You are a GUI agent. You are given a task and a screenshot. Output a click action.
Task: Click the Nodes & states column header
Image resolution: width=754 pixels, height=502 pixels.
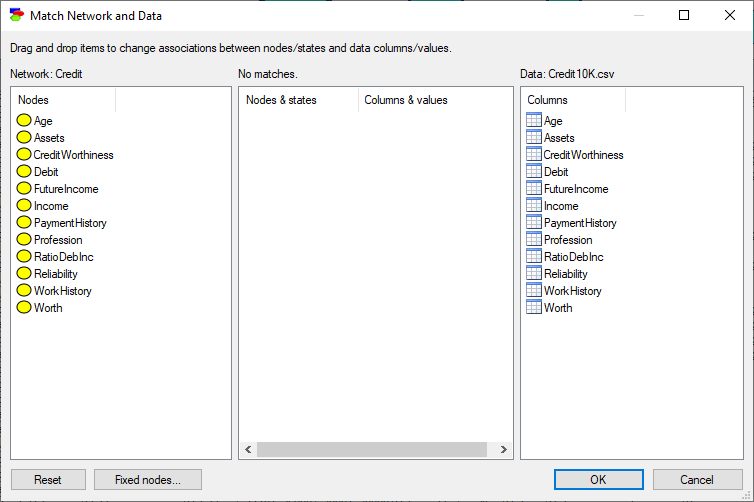click(299, 100)
